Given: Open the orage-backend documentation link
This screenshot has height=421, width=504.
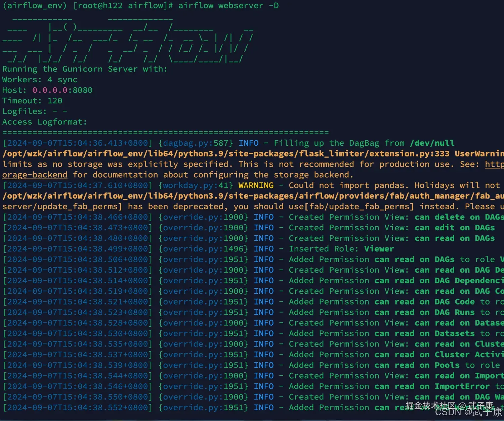Looking at the screenshot, I should (x=35, y=175).
